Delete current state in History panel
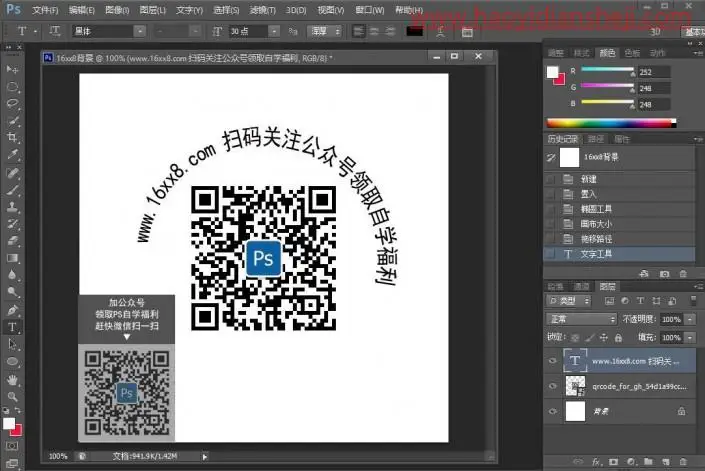 click(x=683, y=274)
